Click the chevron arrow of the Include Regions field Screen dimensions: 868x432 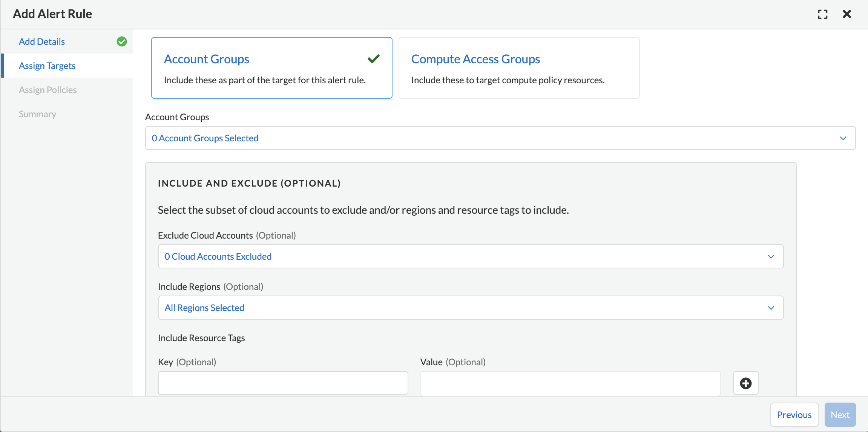click(x=771, y=308)
